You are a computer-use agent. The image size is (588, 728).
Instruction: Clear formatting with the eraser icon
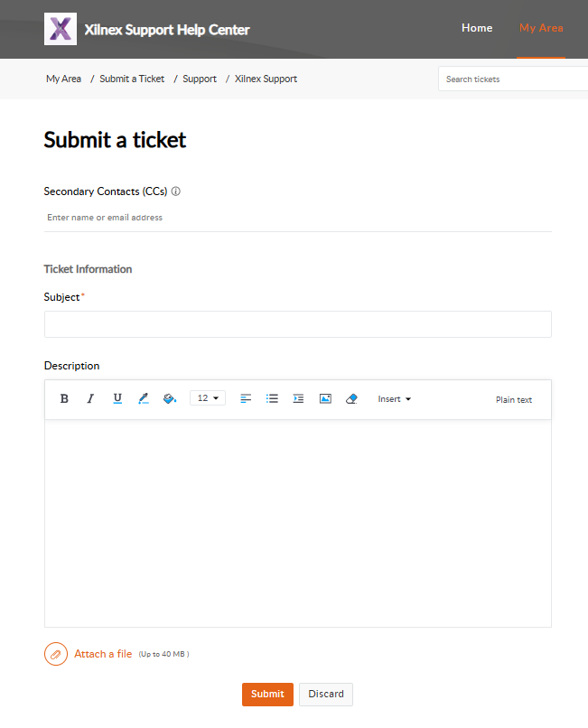coord(351,398)
